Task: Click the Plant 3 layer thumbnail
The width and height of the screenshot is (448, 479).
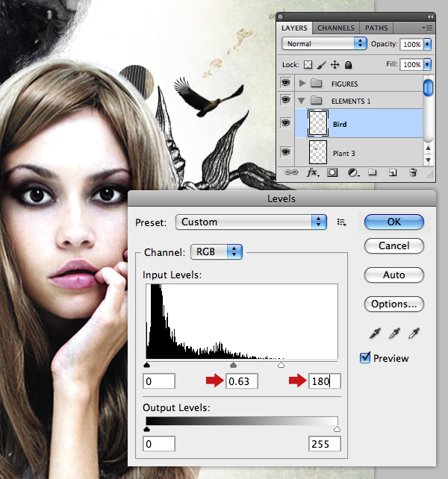Action: tap(318, 152)
